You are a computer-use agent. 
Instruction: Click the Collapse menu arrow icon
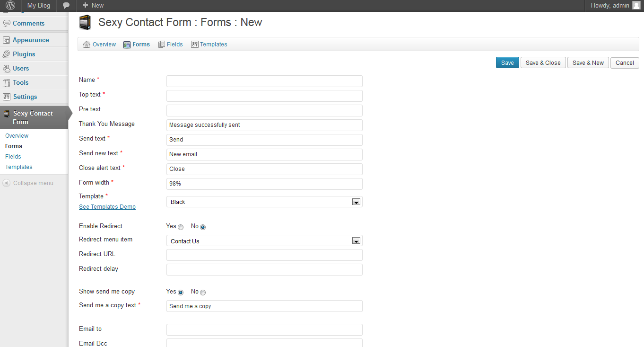(7, 183)
